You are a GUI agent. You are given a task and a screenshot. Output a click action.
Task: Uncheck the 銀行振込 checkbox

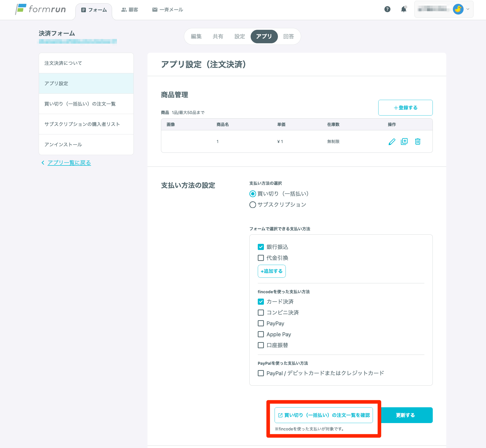(x=261, y=247)
